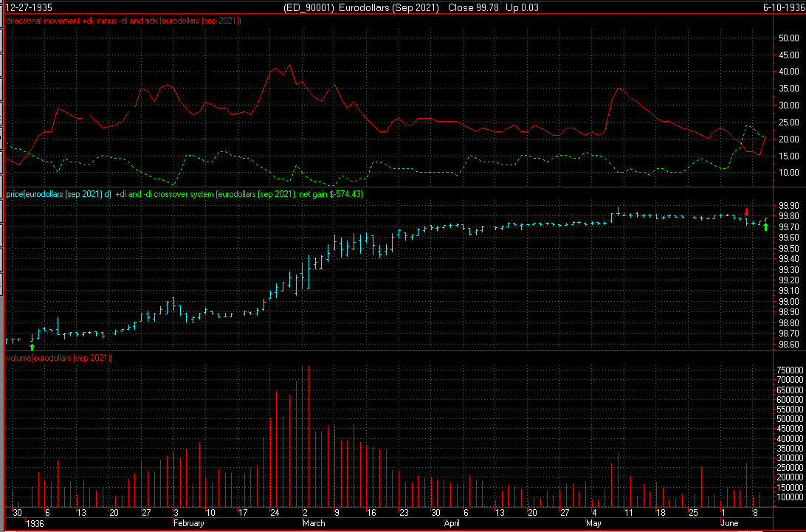Click the 100000 volume scale label
Image resolution: width=806 pixels, height=532 pixels.
pyautogui.click(x=790, y=497)
